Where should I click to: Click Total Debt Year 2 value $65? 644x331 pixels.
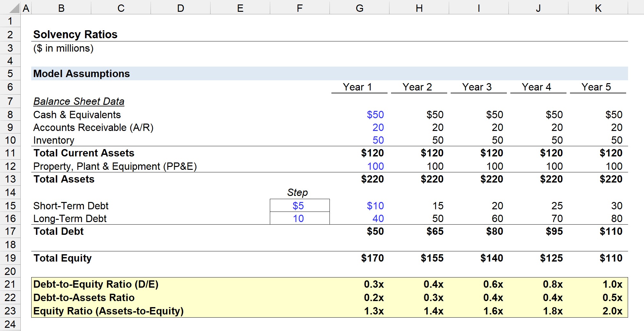pos(435,231)
